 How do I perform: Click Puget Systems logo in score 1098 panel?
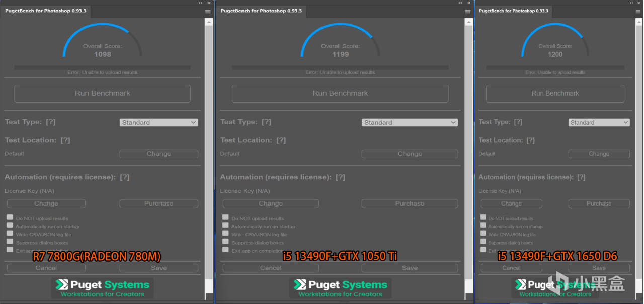pos(103,288)
